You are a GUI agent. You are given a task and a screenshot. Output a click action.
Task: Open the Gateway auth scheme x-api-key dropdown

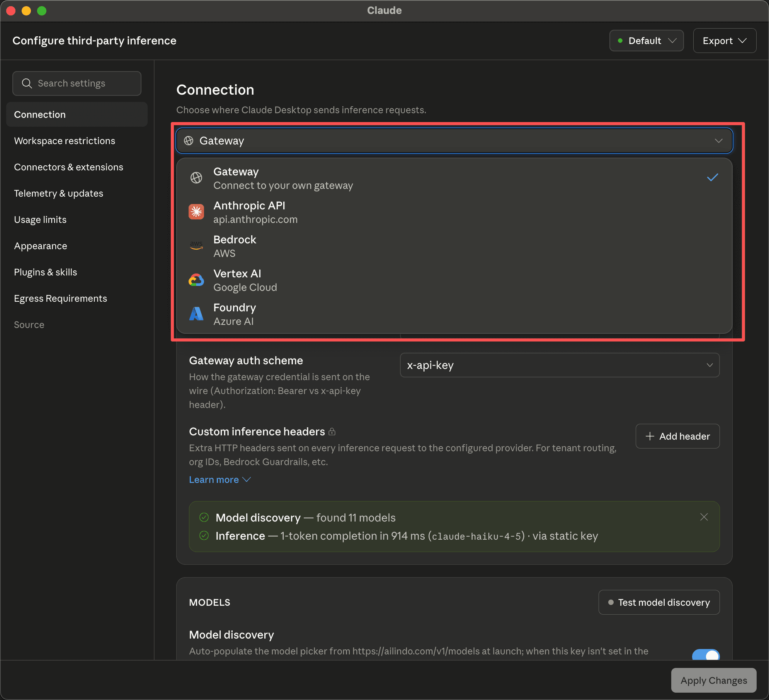(560, 365)
